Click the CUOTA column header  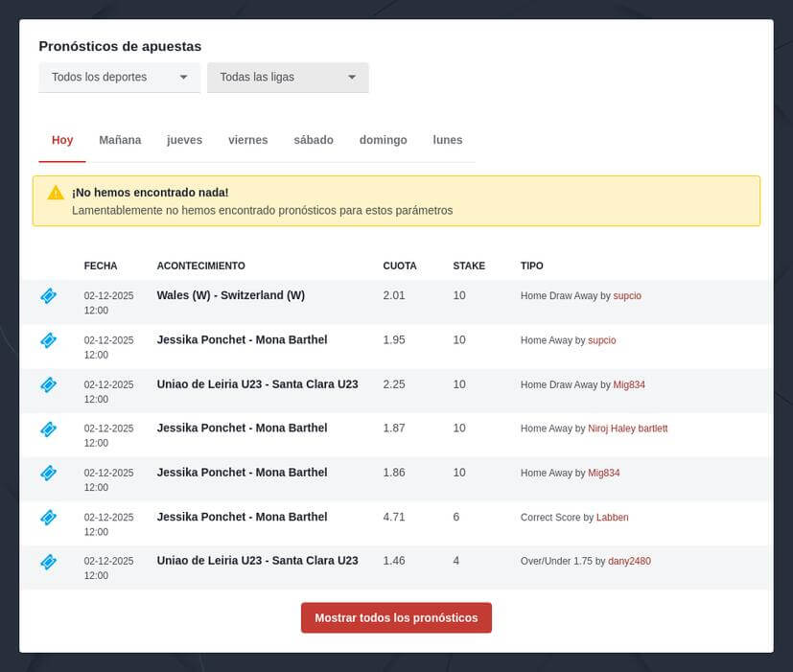pos(400,266)
